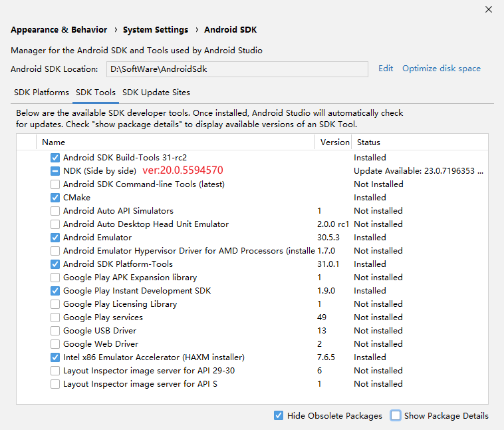Uncheck Intel x86 Emulator Accelerator (HAXM installer)
The height and width of the screenshot is (430, 504).
55,357
